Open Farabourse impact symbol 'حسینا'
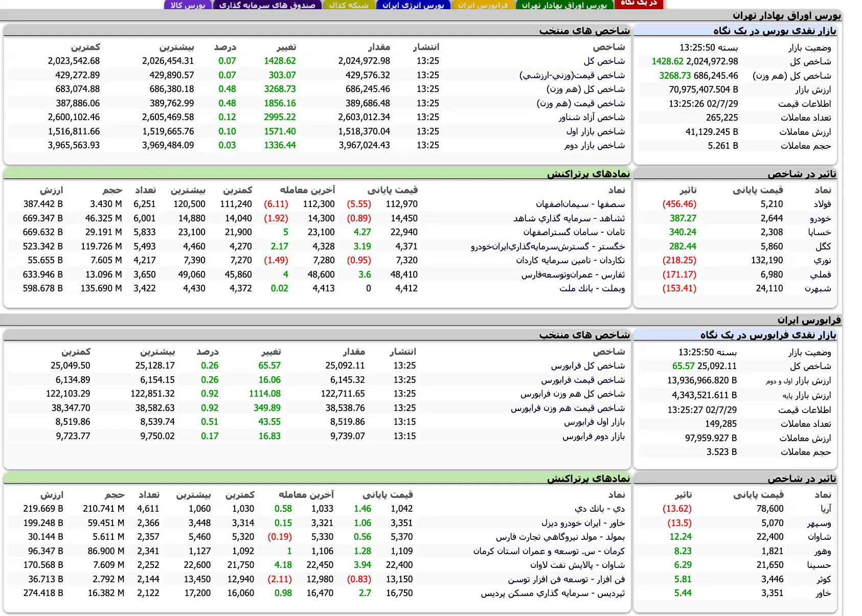Viewport: 862px width, 616px height. pos(819,565)
